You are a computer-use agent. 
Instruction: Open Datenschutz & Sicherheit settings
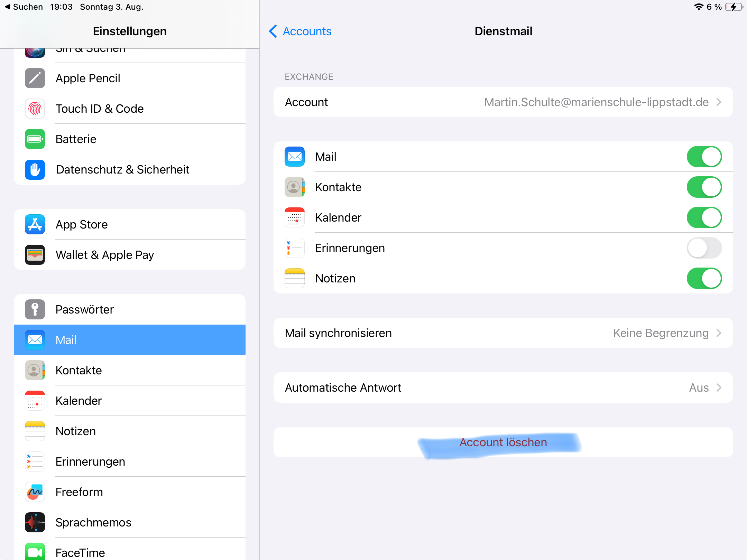click(130, 169)
